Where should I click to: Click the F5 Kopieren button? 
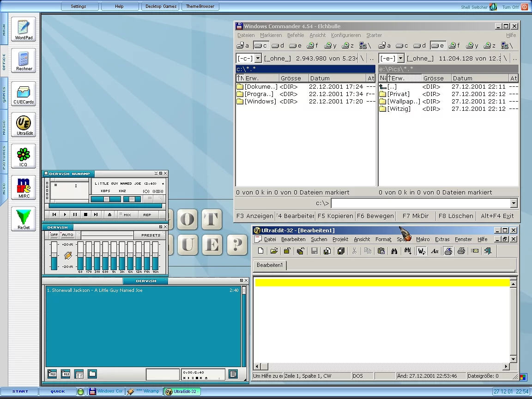pyautogui.click(x=336, y=216)
